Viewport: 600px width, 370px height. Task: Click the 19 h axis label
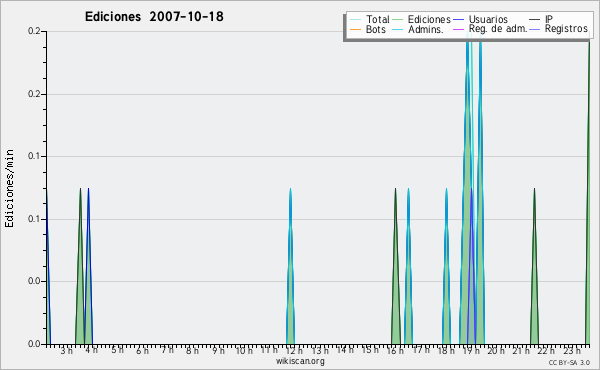click(x=471, y=350)
